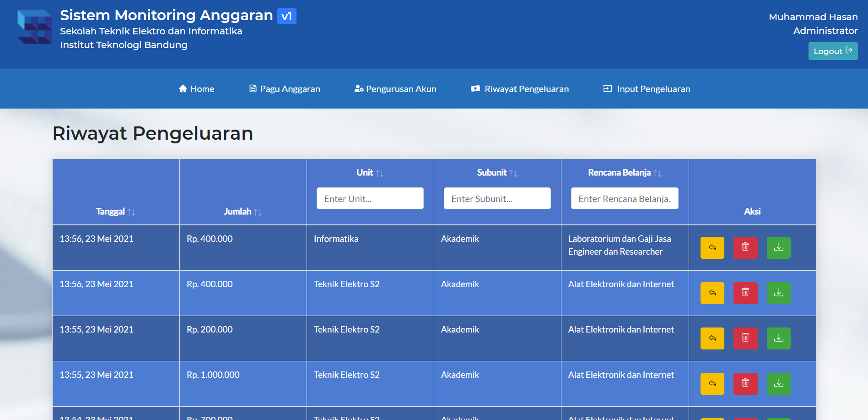Click yellow reply icon for 13:56 Teknik Elektro S2 row
The image size is (868, 420).
pyautogui.click(x=712, y=293)
